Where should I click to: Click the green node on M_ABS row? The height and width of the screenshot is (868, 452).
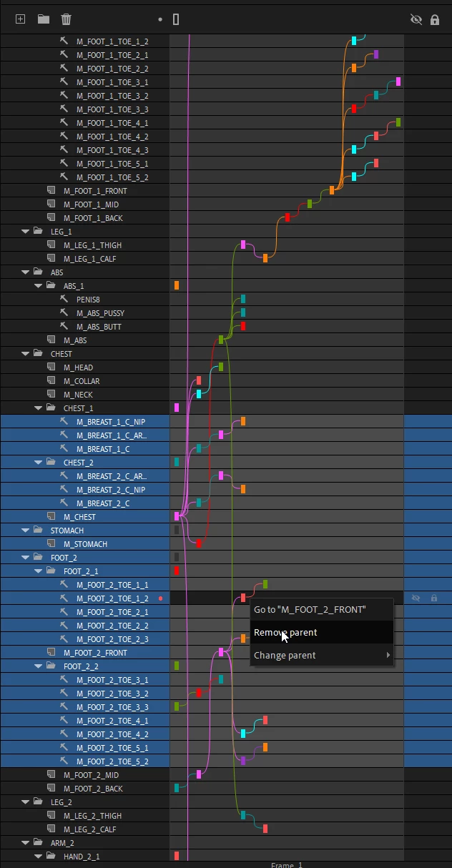coord(221,340)
